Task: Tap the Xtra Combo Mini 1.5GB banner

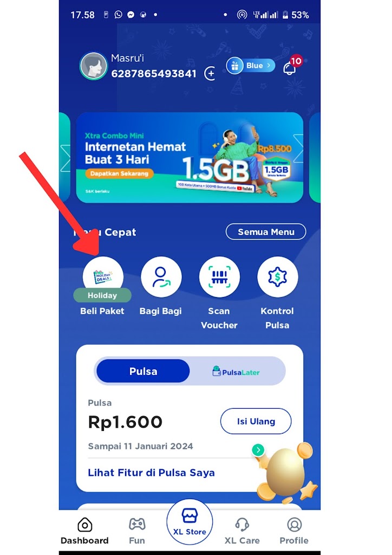Action: click(x=190, y=158)
